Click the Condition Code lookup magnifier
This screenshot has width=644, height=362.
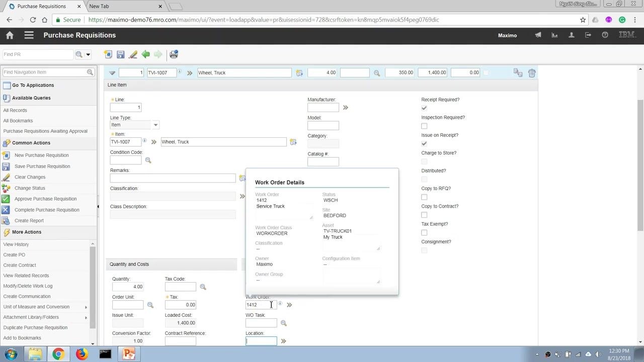click(x=148, y=160)
